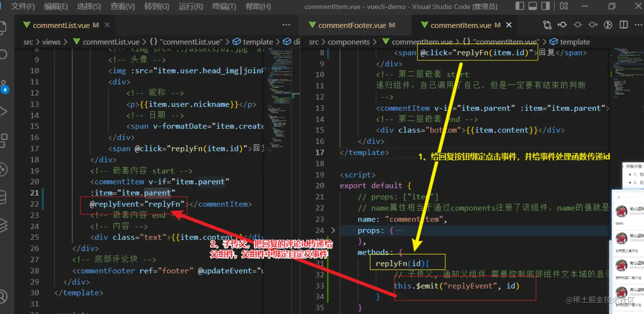Screen dimensions: 644x314
Task: Click 'name: "commentItem",' code line
Action: point(402,219)
